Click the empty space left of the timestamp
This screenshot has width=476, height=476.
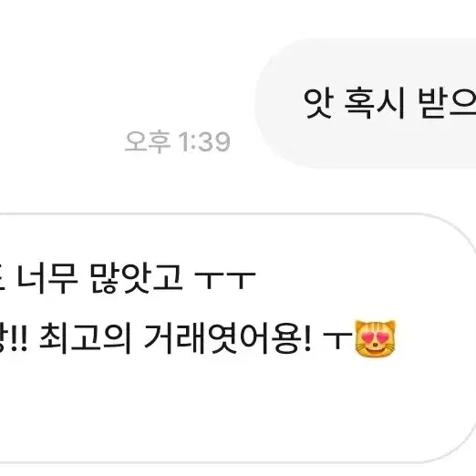(x=61, y=141)
